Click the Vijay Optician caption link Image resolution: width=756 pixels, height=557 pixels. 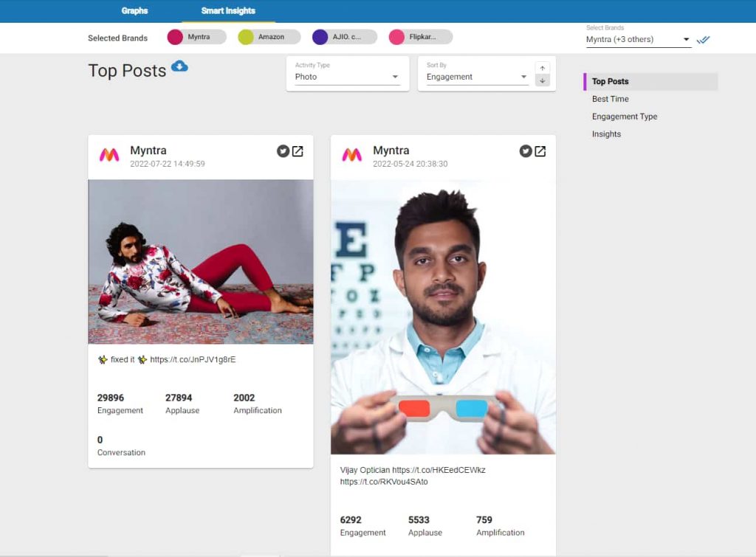(x=439, y=470)
